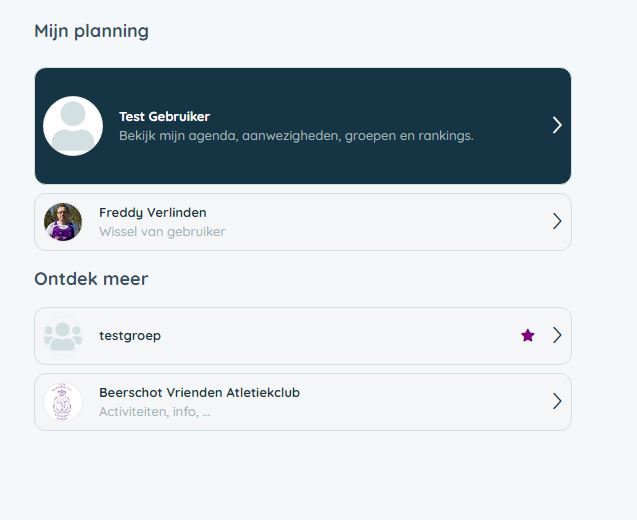Select the Test Gebruiker name title
637x520 pixels.
point(164,116)
